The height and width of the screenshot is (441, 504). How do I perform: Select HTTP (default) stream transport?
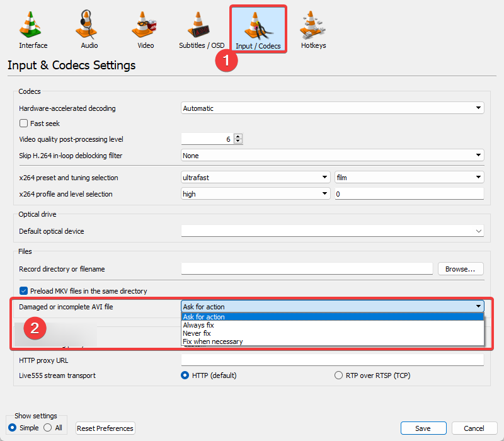[185, 375]
